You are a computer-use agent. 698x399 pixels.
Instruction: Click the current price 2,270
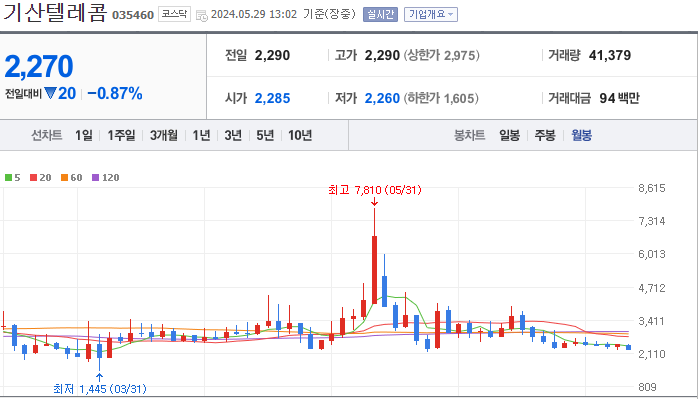pyautogui.click(x=39, y=66)
